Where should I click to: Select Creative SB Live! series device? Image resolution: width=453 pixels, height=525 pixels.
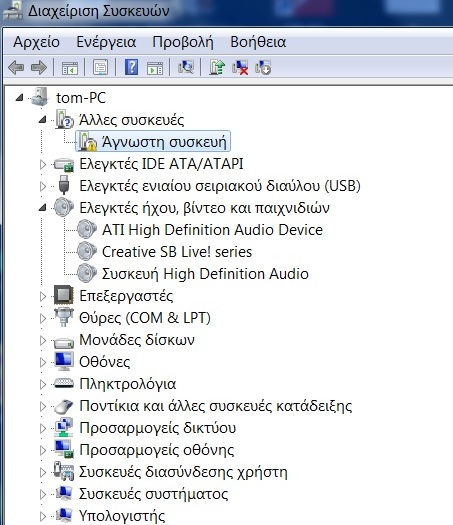tap(177, 252)
